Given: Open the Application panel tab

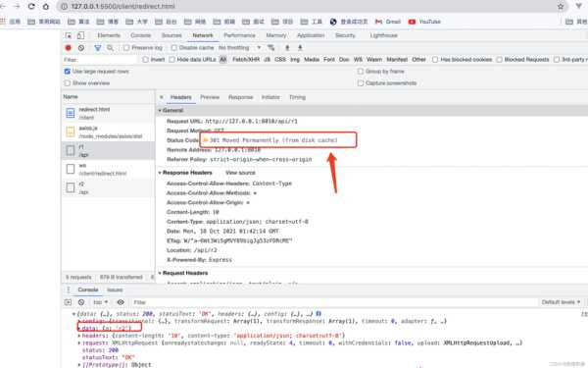Looking at the screenshot, I should pos(311,35).
